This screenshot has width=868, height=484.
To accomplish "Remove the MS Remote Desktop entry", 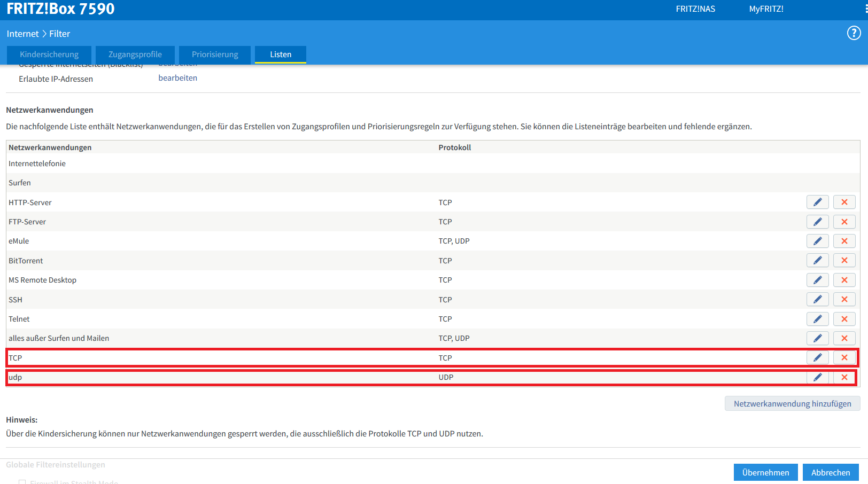I will point(844,280).
